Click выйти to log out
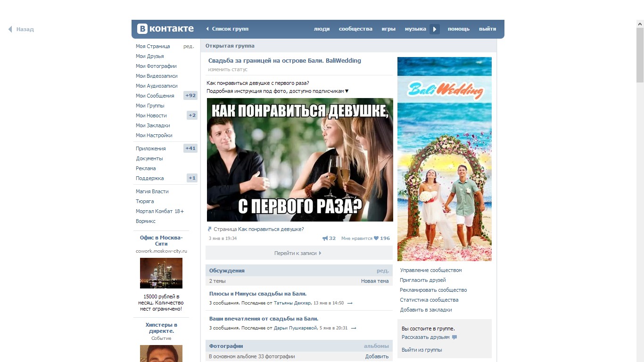 (x=487, y=29)
